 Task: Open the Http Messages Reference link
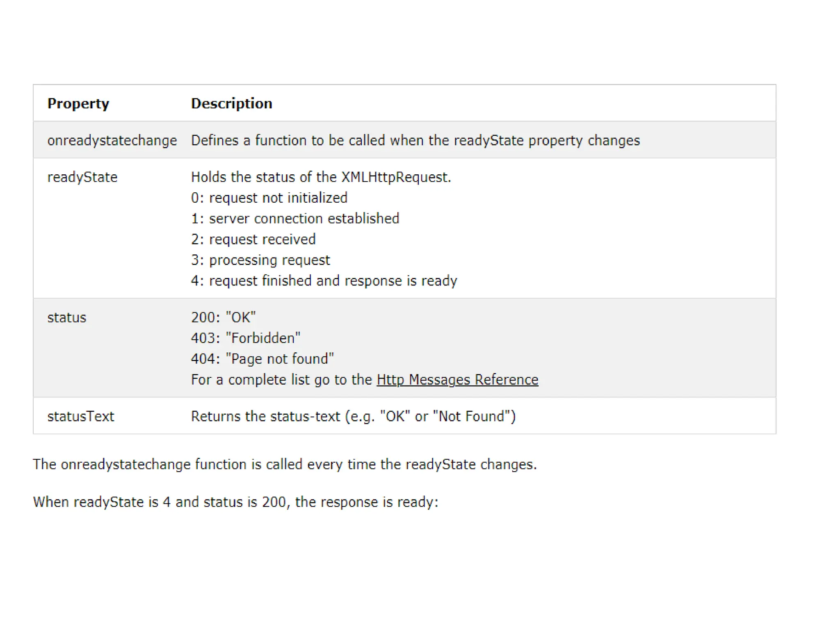coord(457,380)
